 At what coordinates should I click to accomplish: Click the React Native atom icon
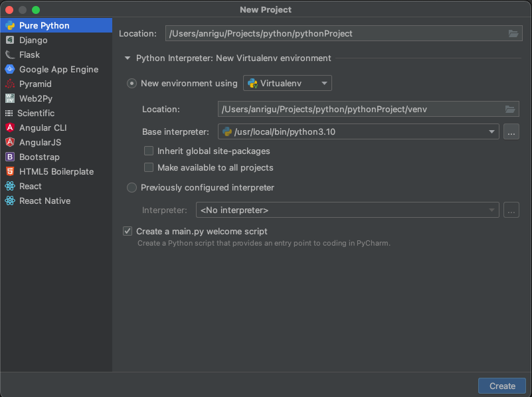[x=9, y=201]
